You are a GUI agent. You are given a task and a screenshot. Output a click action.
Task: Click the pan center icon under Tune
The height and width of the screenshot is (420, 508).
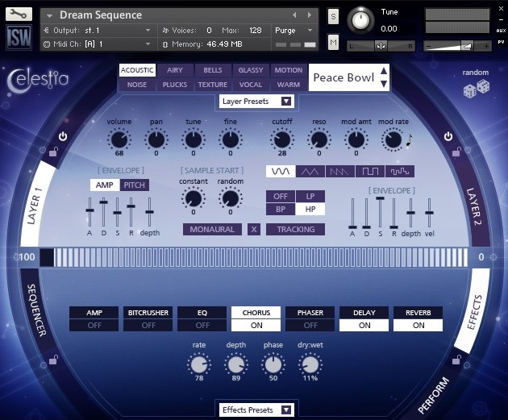tap(381, 46)
